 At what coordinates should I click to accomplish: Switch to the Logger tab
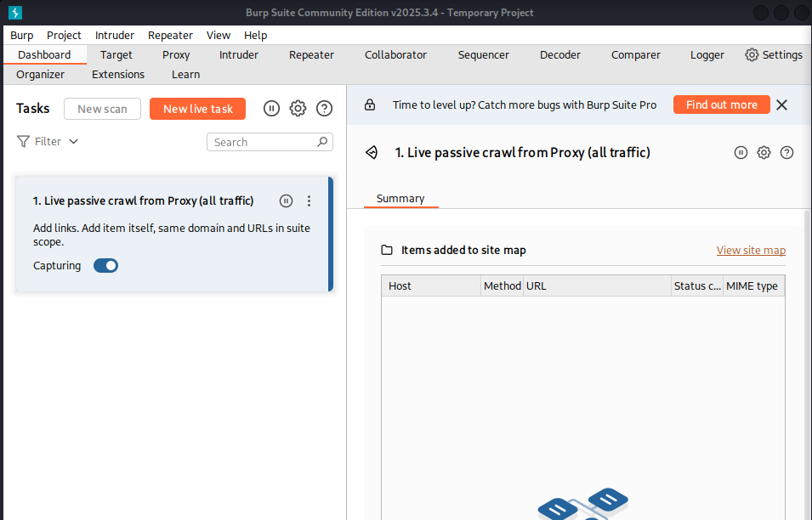[707, 55]
